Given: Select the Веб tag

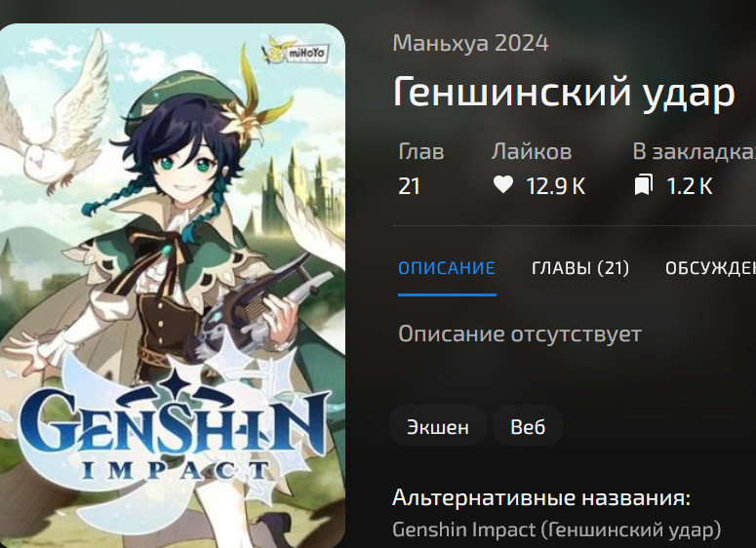Looking at the screenshot, I should (x=528, y=425).
